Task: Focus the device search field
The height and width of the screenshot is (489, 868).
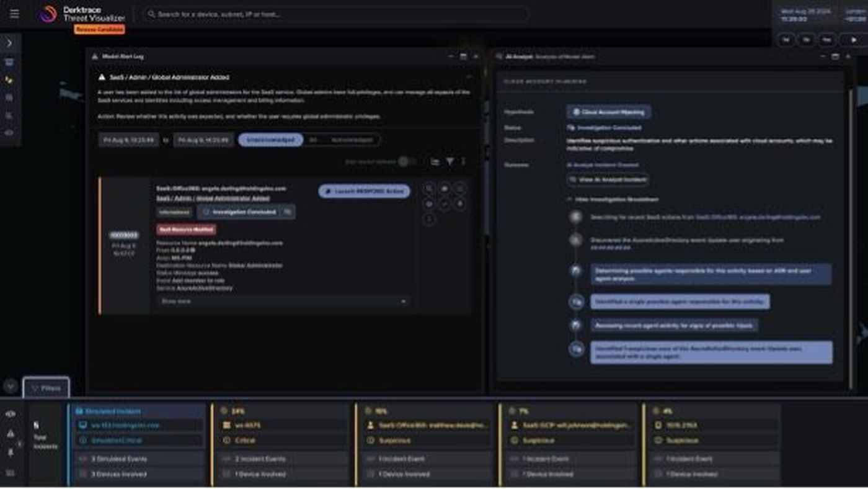Action: pos(335,14)
